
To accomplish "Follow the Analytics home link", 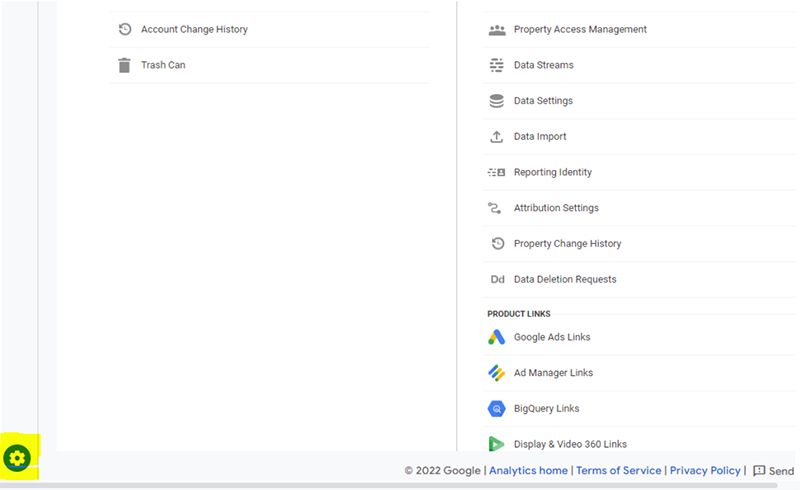I will point(528,471).
